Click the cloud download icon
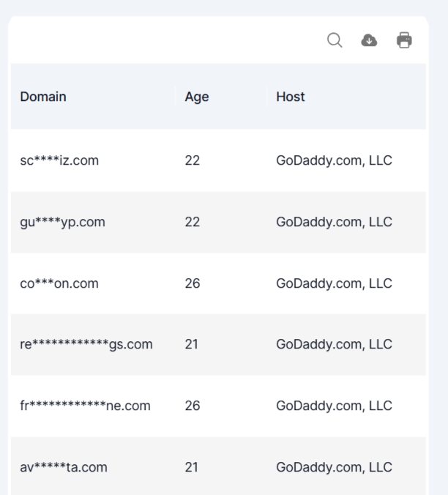The image size is (448, 495). (x=370, y=40)
